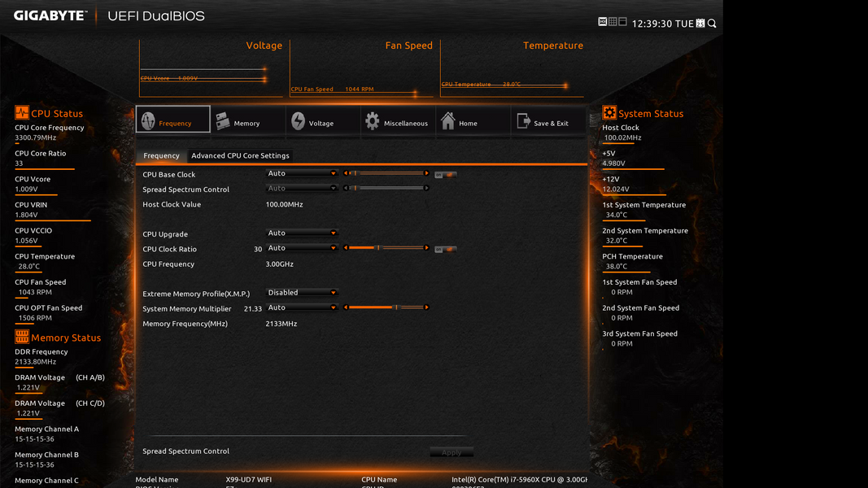Viewport: 868px width, 488px height.
Task: Open Advanced CPU Core Settings tab
Action: click(240, 155)
